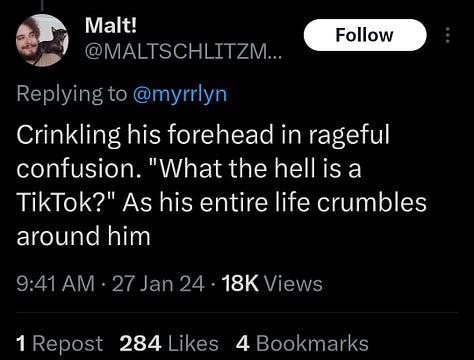Click the 'Replying to' label
Image resolution: width=474 pixels, height=360 pixels.
72,94
